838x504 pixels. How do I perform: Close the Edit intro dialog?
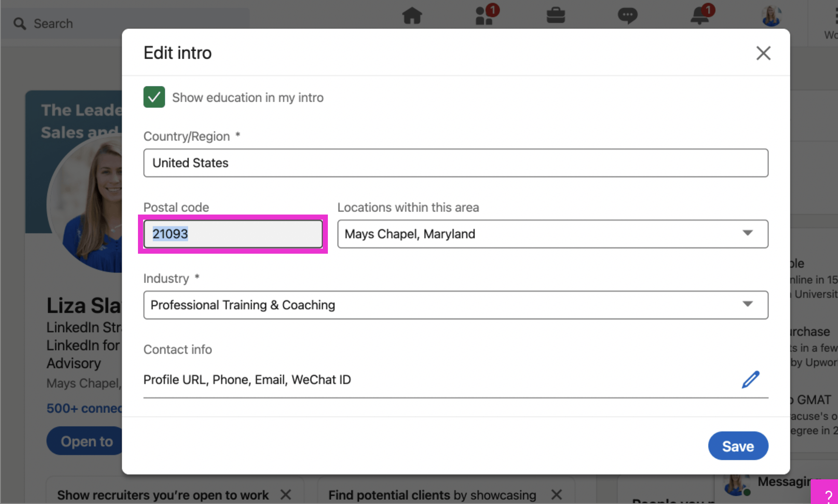(763, 53)
